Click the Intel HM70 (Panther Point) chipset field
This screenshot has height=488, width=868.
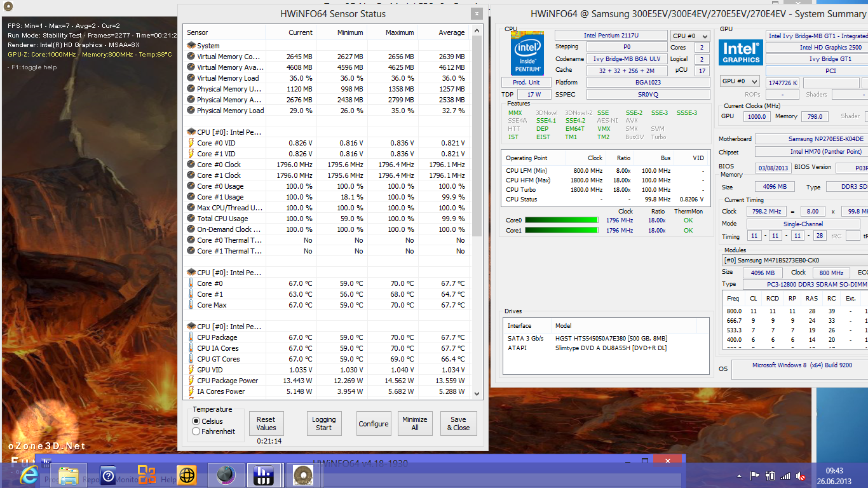tap(811, 152)
